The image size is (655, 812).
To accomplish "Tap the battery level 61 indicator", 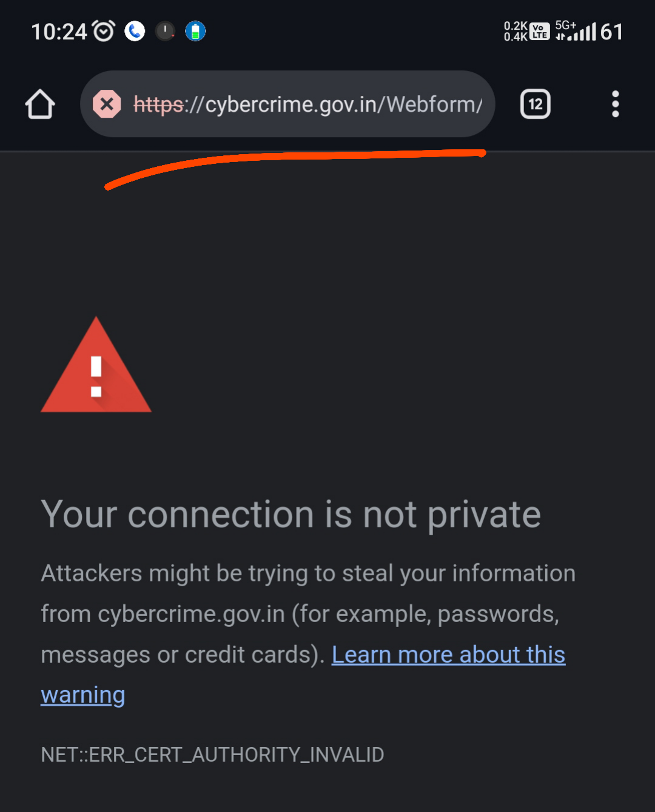I will 611,32.
